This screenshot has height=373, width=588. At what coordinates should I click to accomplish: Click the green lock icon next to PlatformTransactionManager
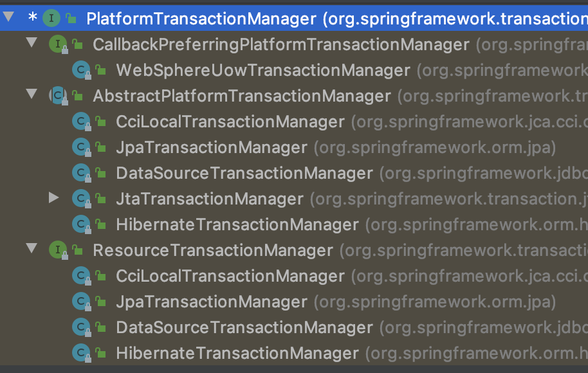coord(71,18)
